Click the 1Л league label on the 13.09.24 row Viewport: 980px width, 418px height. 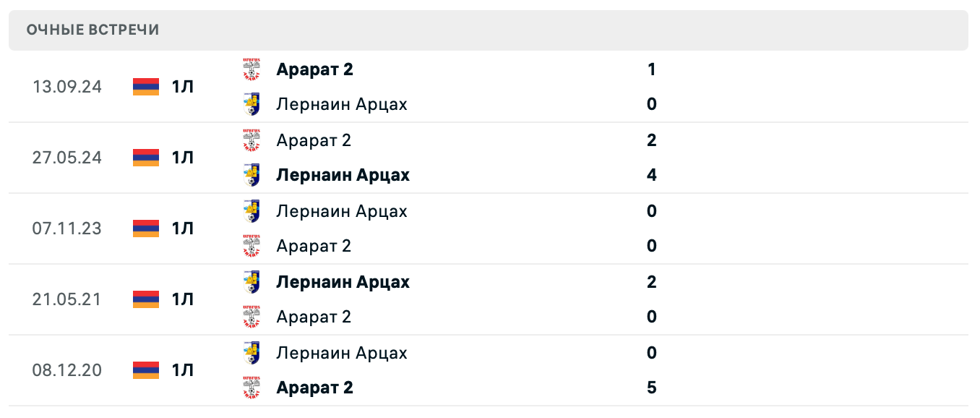pyautogui.click(x=183, y=86)
